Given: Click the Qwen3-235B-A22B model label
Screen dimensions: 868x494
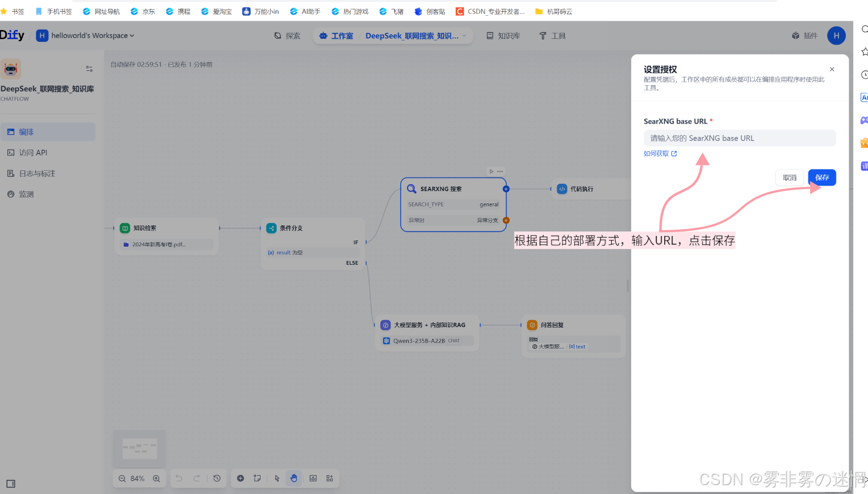Looking at the screenshot, I should (419, 341).
